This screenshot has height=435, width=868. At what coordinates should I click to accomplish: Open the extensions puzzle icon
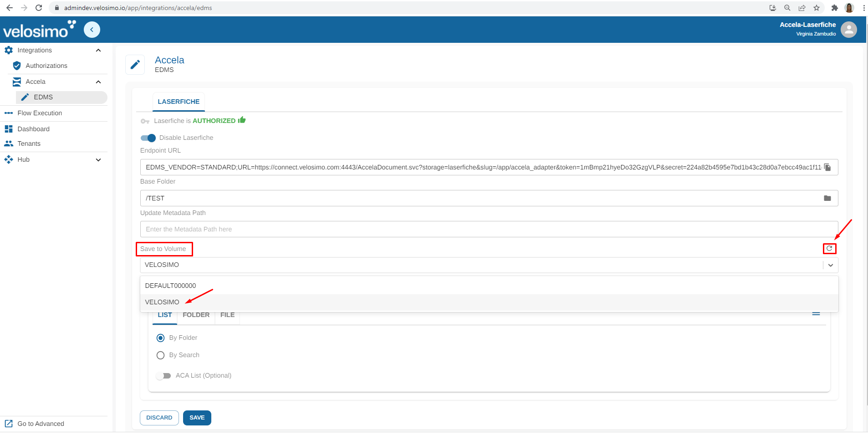click(x=835, y=8)
